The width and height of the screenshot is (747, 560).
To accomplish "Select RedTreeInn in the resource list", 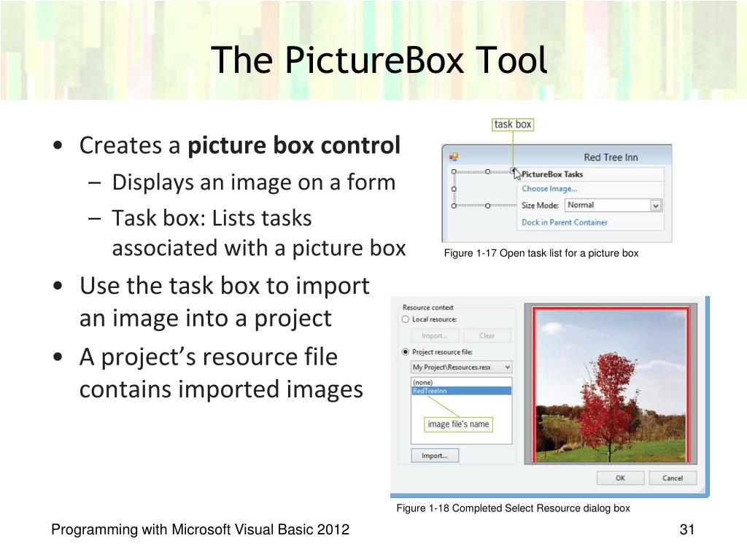I will (461, 391).
